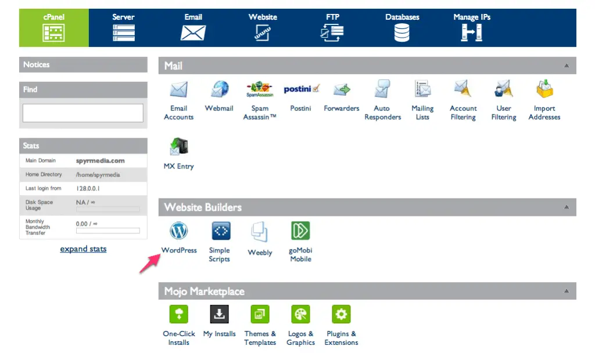Image resolution: width=595 pixels, height=364 pixels.
Task: Open My Installs in Mojo Marketplace
Action: point(219,314)
